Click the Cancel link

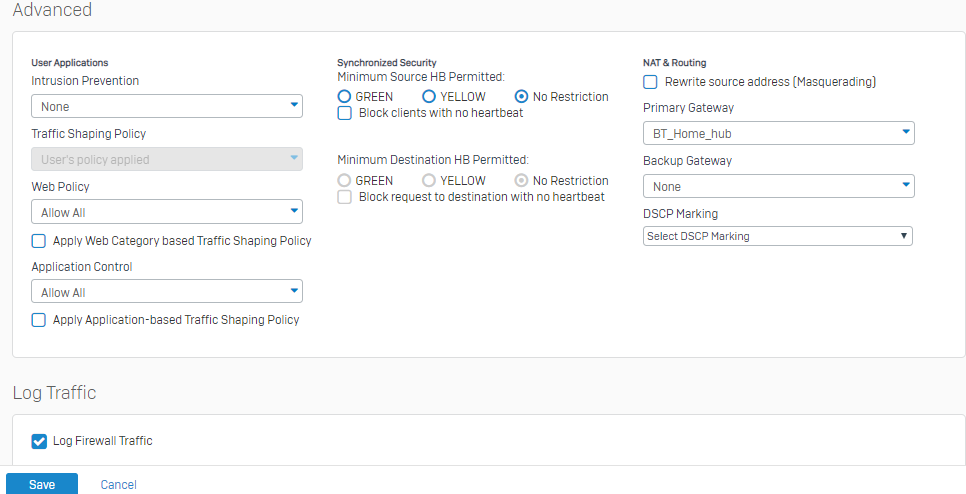click(118, 485)
